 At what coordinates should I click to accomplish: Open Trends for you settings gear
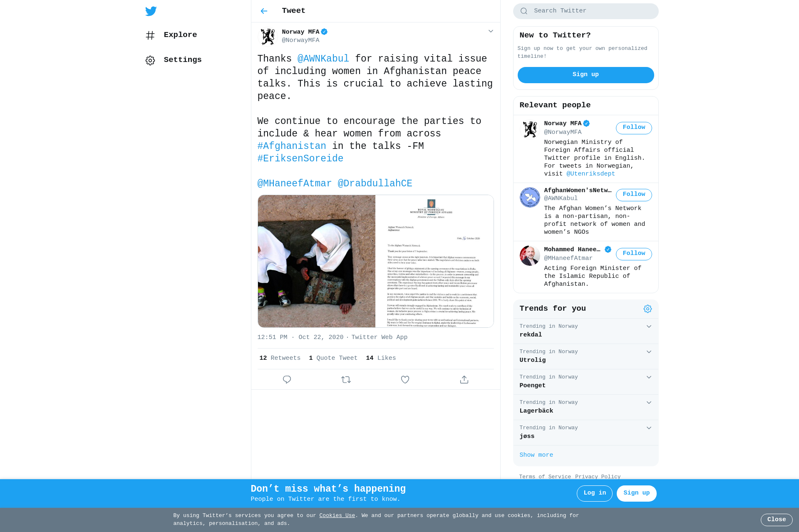648,309
